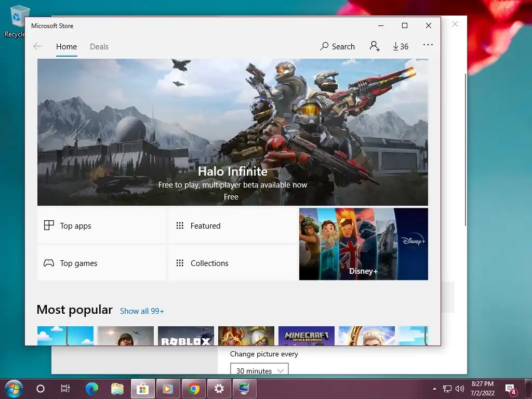Select the Microsoft Store taskbar icon
This screenshot has width=532, height=399.
143,389
